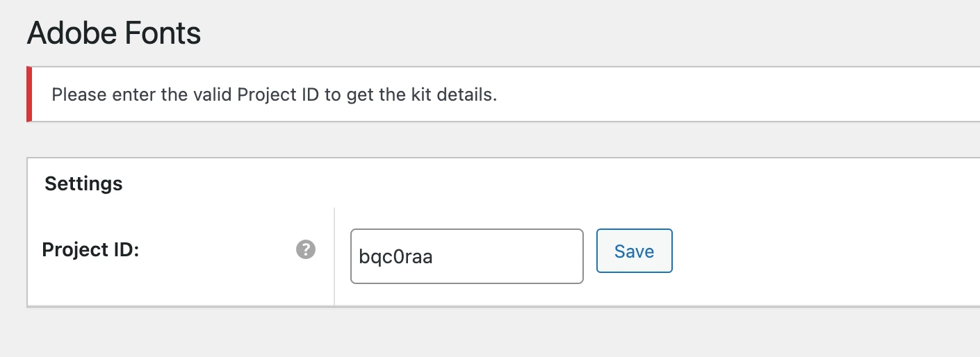
Task: Click blank space right of notice text
Action: click(x=730, y=94)
